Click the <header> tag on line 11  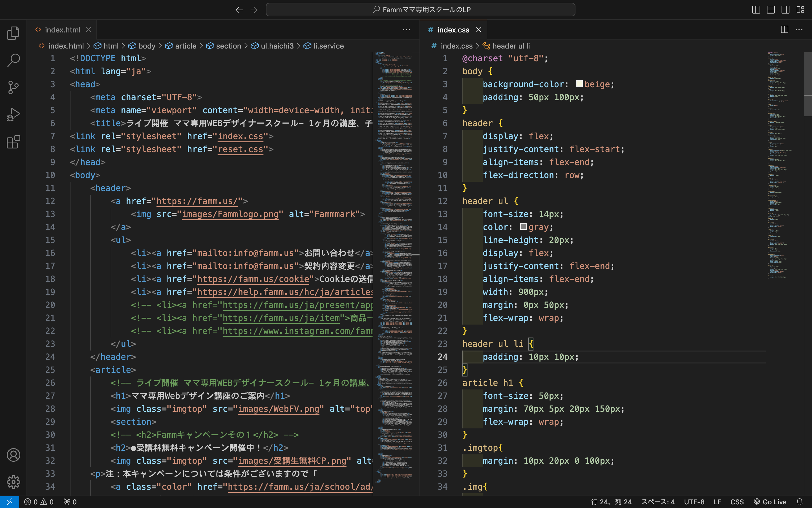pos(111,188)
